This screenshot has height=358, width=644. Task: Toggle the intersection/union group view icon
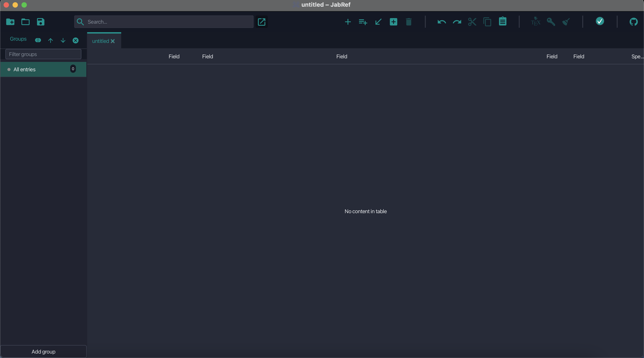click(38, 40)
